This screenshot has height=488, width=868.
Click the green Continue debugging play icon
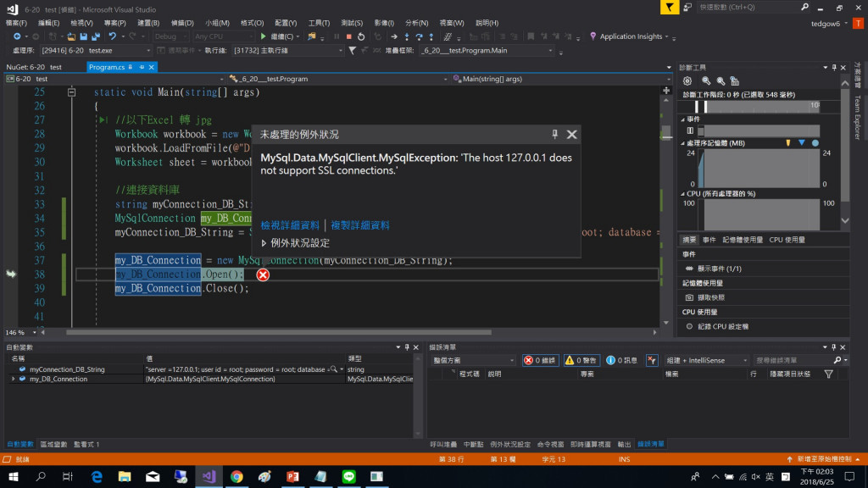264,36
